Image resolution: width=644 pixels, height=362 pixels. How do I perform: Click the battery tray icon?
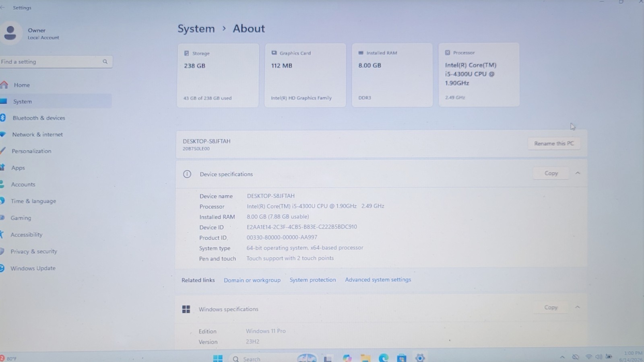pos(609,357)
